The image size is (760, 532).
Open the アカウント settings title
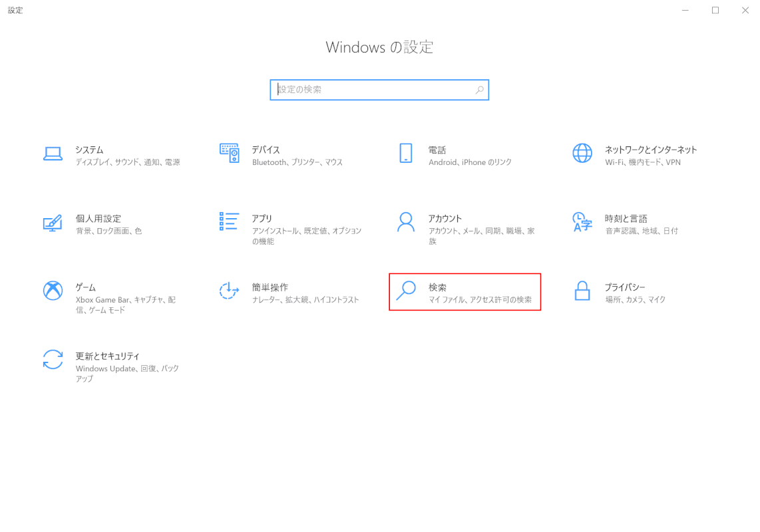tap(445, 219)
